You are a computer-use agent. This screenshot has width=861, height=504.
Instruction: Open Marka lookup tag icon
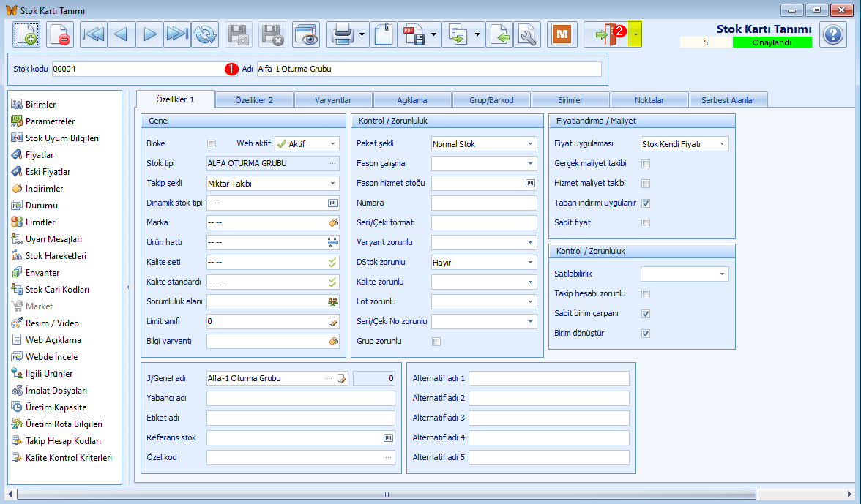(332, 222)
